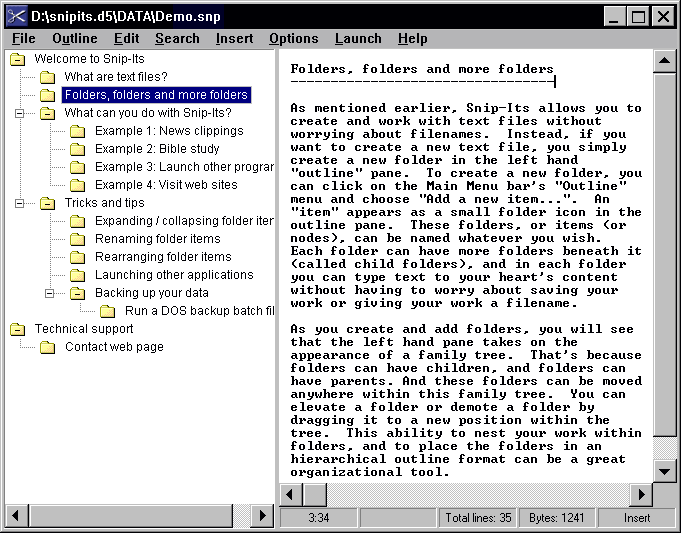Click the folder icon of Folders, folders and more folders

pos(47,95)
